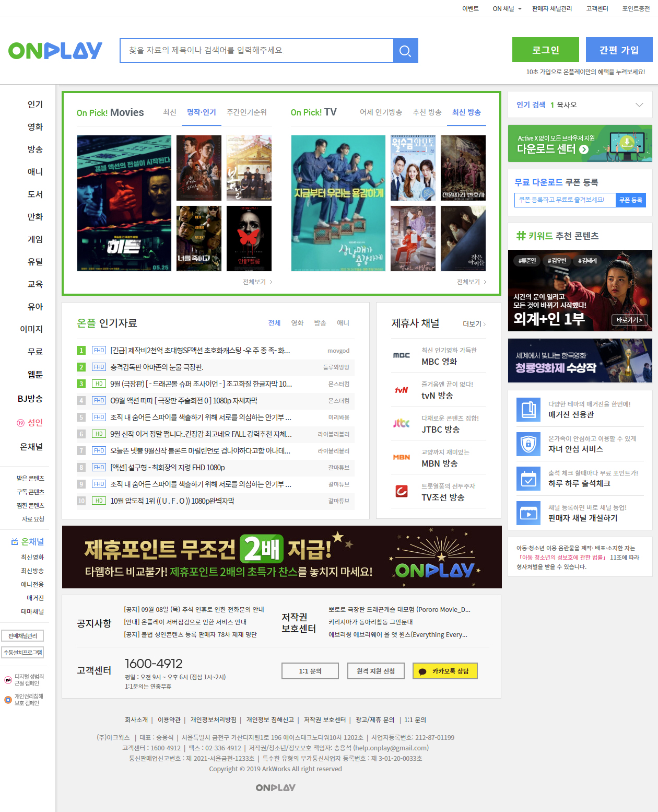Click the 1:1 문의 button
This screenshot has width=658, height=812.
click(x=310, y=671)
